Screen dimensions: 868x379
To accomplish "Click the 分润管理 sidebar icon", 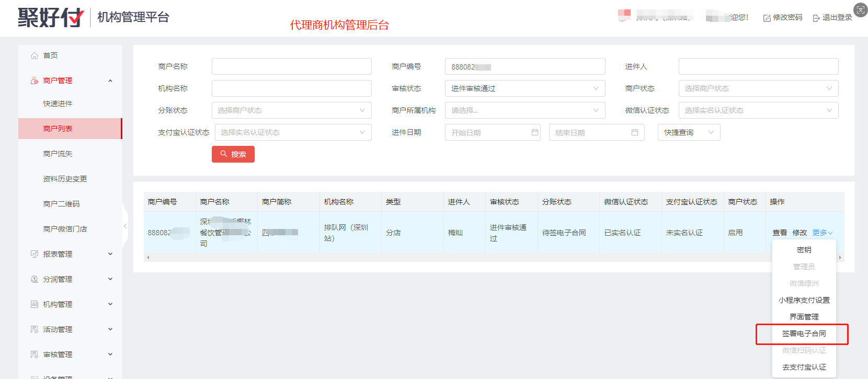I will pos(35,279).
